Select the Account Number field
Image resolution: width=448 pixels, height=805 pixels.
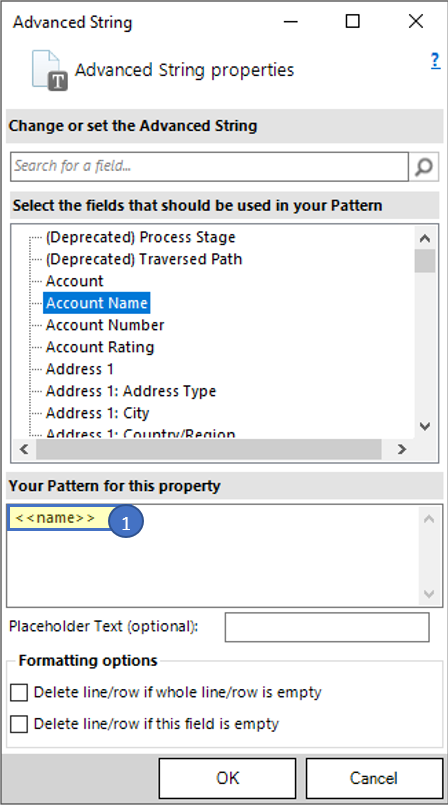pyautogui.click(x=105, y=325)
